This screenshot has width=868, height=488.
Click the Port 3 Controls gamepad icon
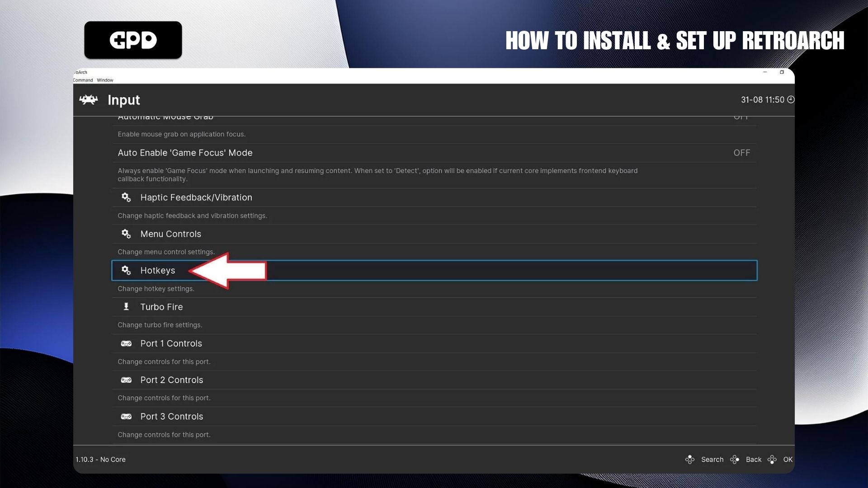pyautogui.click(x=126, y=417)
